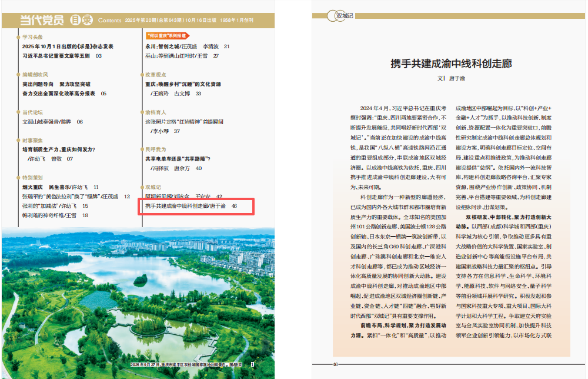Image resolution: width=588 pixels, height=379 pixels.
Task: Click the article headline 携手共建成渝中线科创走廊 on right page
Action: tap(451, 63)
